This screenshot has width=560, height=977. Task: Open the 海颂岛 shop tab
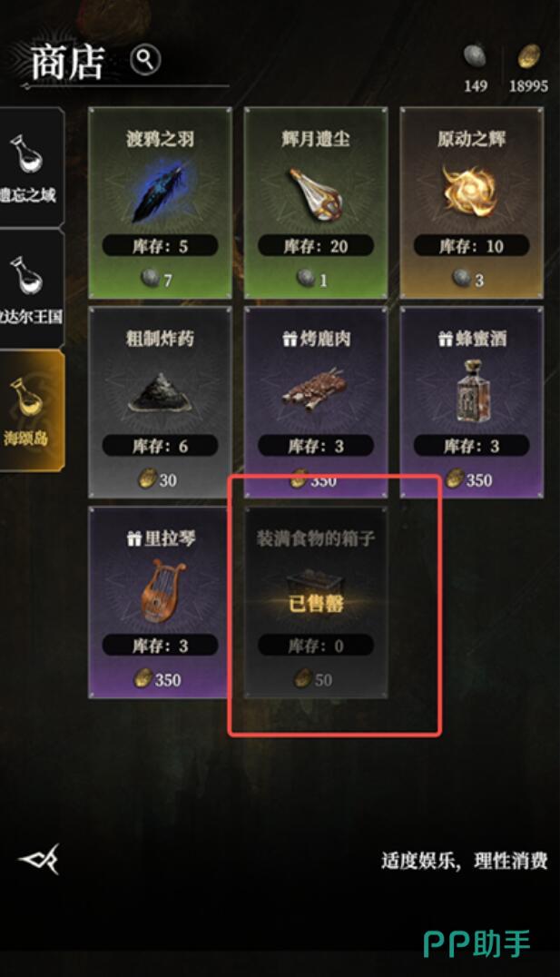pos(31,410)
